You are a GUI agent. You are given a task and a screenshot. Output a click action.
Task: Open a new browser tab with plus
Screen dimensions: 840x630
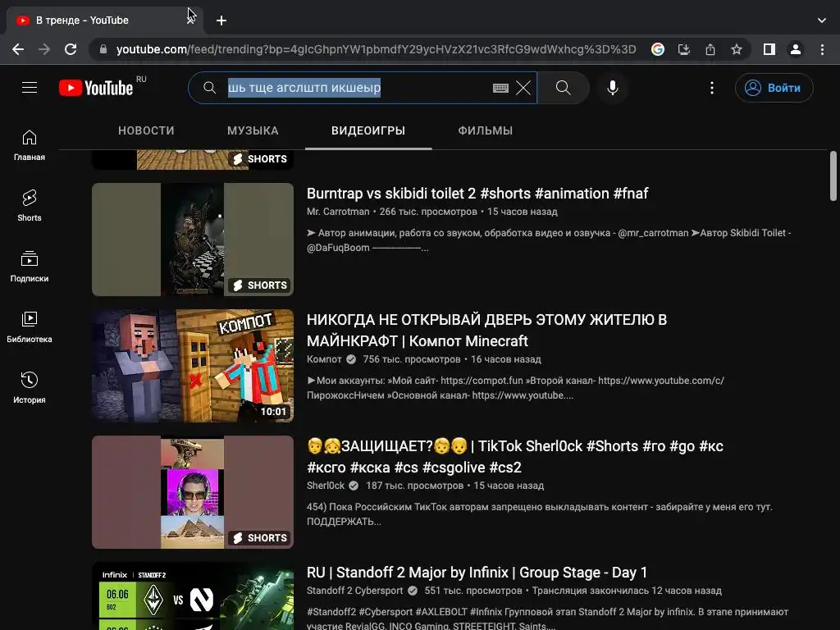pyautogui.click(x=221, y=21)
